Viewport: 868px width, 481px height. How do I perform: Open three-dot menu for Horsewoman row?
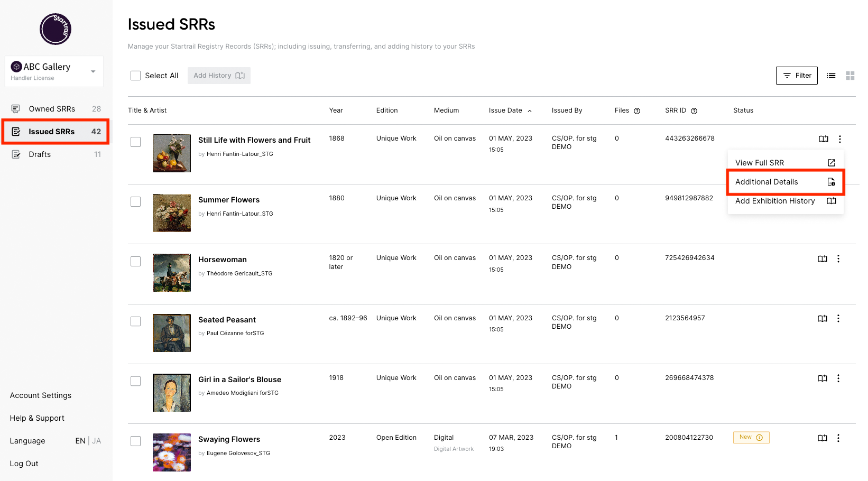pyautogui.click(x=838, y=259)
